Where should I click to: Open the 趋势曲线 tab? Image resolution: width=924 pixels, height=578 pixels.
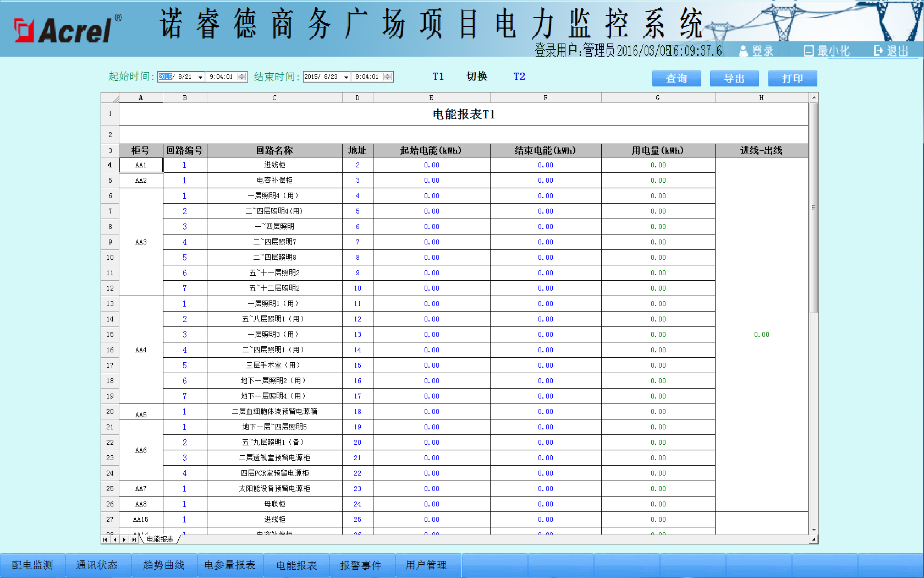pyautogui.click(x=164, y=565)
